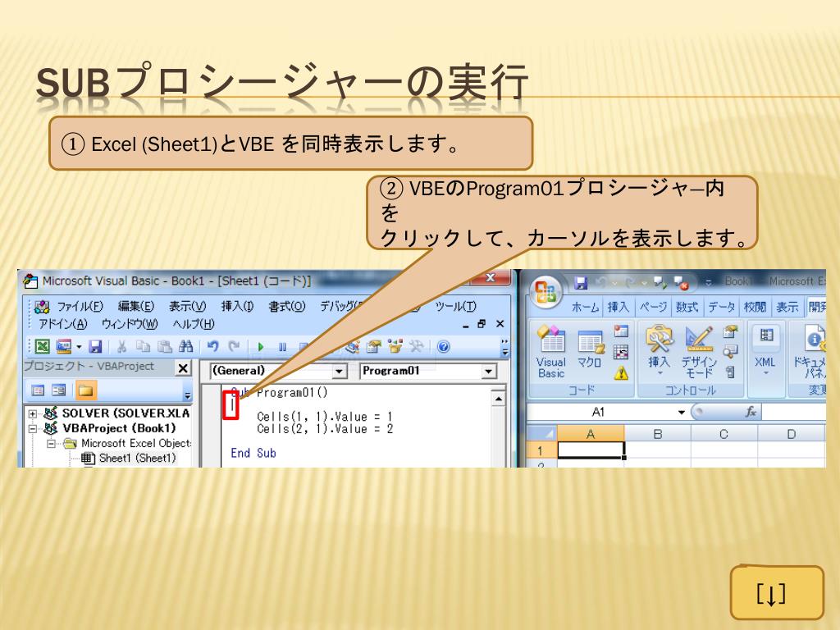The image size is (840, 630).
Task: Open the XML dropdown button in ribbon
Action: point(765,351)
